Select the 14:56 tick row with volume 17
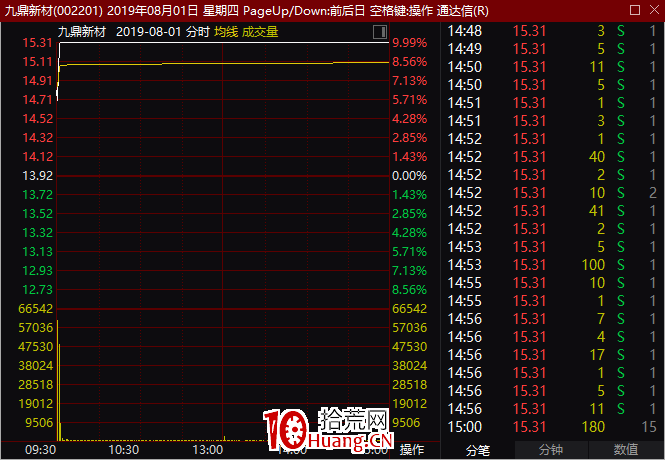665x460 pixels. [553, 355]
